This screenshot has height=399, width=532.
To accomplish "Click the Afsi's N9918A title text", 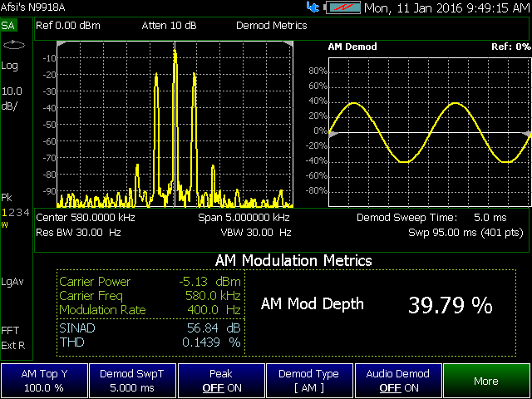I will point(32,7).
